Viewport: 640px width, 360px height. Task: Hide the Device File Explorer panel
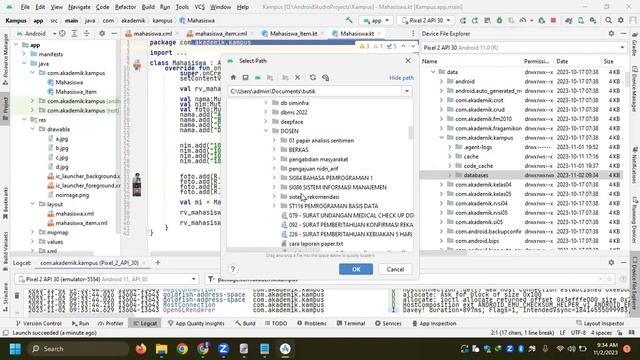point(623,33)
